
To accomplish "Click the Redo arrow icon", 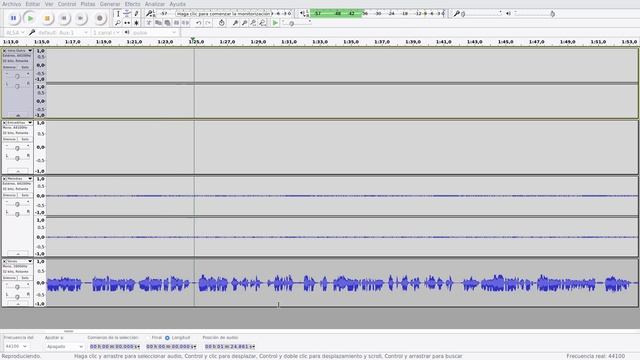I will (x=207, y=23).
